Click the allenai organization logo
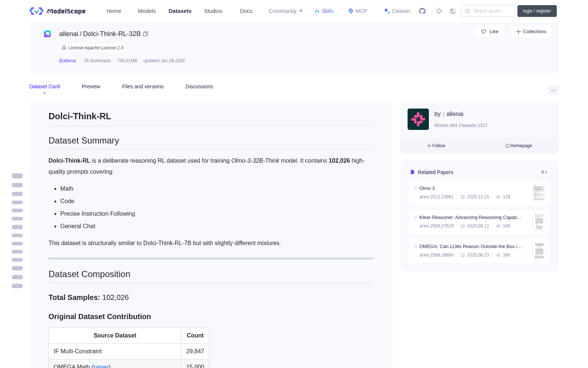The width and height of the screenshot is (588, 368). tap(418, 119)
